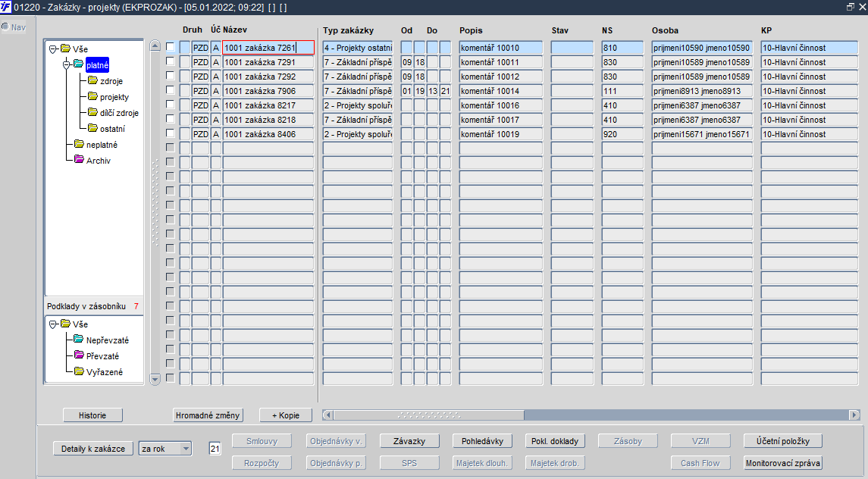
Task: Collapse the platné tree node
Action: [x=67, y=65]
